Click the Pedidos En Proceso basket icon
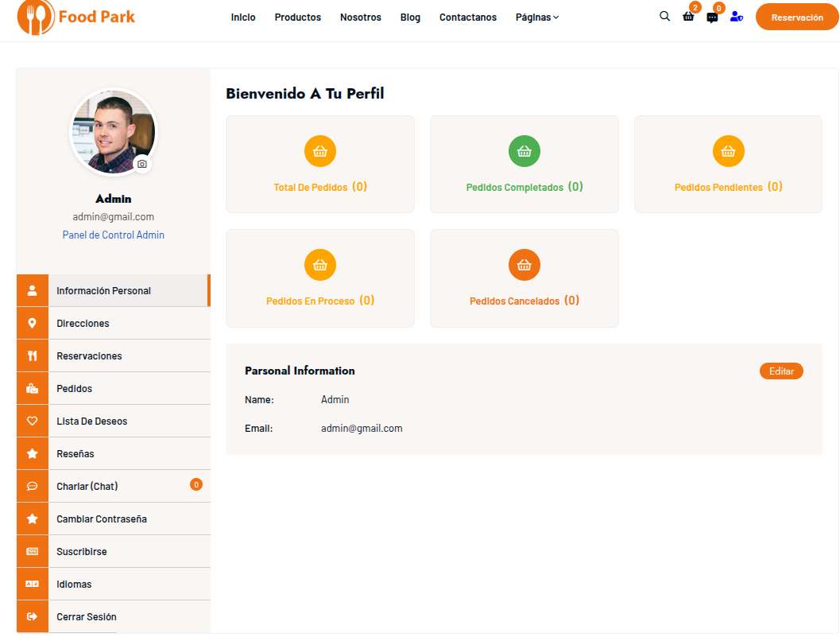 tap(320, 265)
